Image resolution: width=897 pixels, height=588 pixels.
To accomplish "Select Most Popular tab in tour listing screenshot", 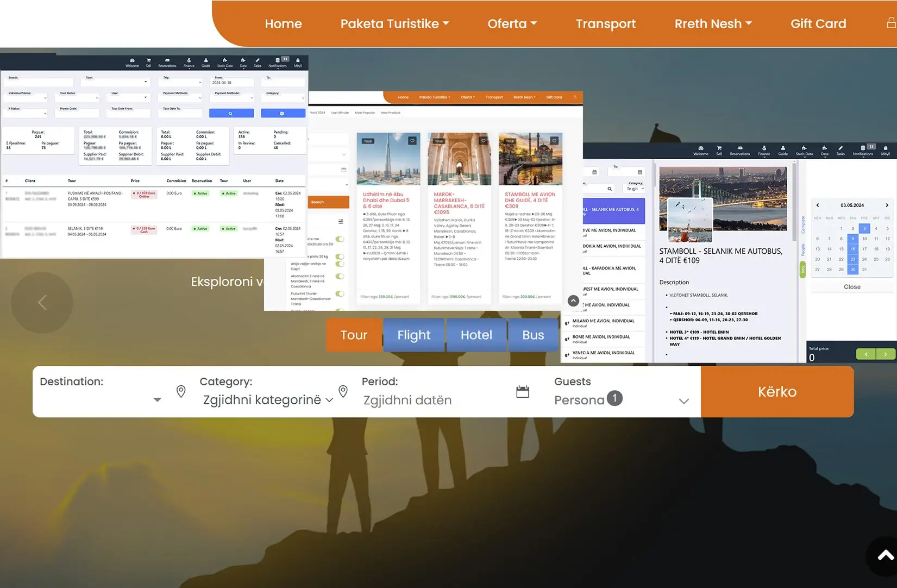I will [365, 112].
